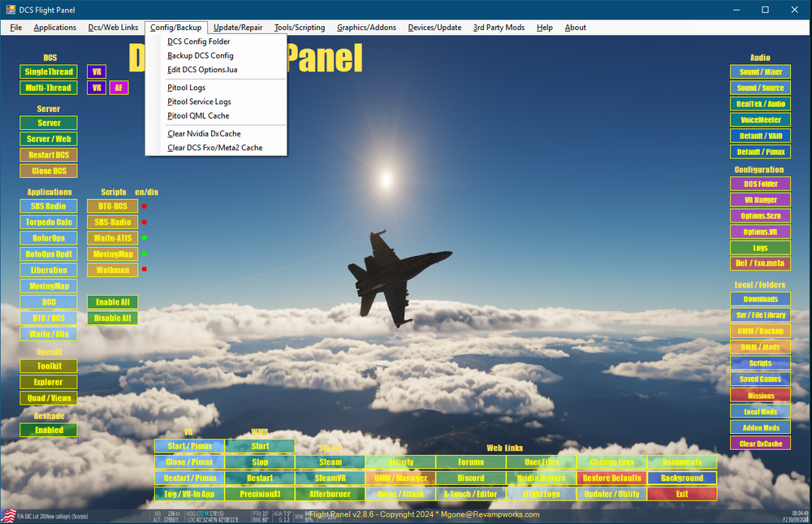
Task: Click the Clear DxCache button
Action: point(760,444)
